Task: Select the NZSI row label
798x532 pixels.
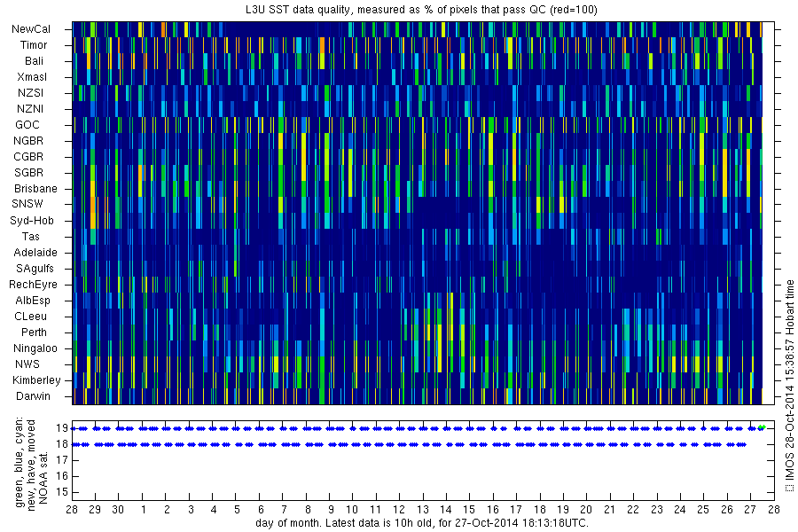Action: 30,92
